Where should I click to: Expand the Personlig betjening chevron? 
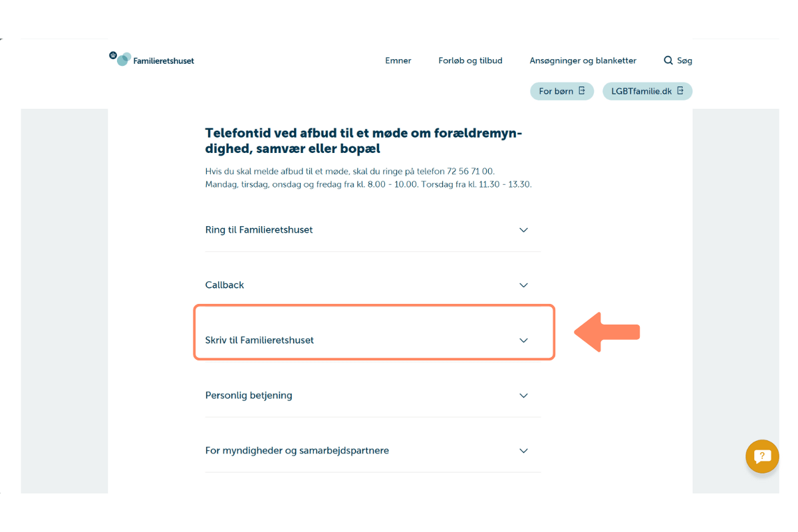tap(523, 396)
